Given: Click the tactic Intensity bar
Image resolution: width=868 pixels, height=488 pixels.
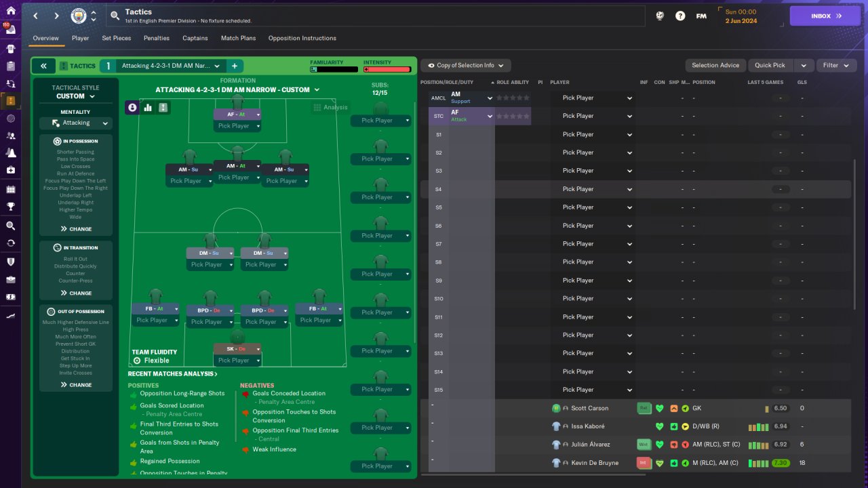Looking at the screenshot, I should tap(387, 69).
